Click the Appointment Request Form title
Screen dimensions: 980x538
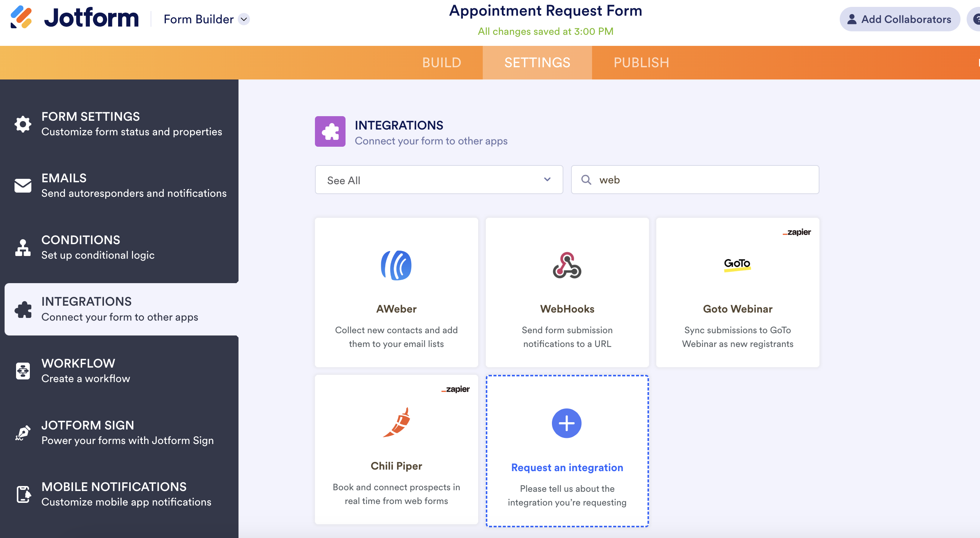(x=545, y=11)
